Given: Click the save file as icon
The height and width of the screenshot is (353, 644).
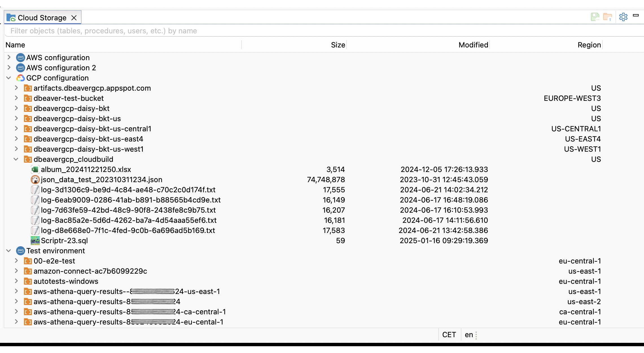Looking at the screenshot, I should pyautogui.click(x=595, y=17).
